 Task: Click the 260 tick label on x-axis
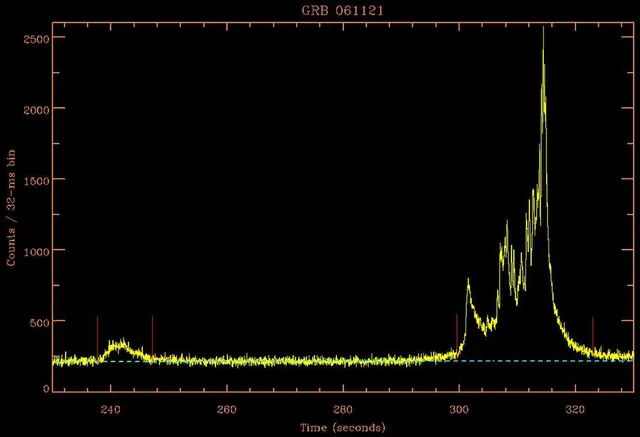(x=227, y=409)
